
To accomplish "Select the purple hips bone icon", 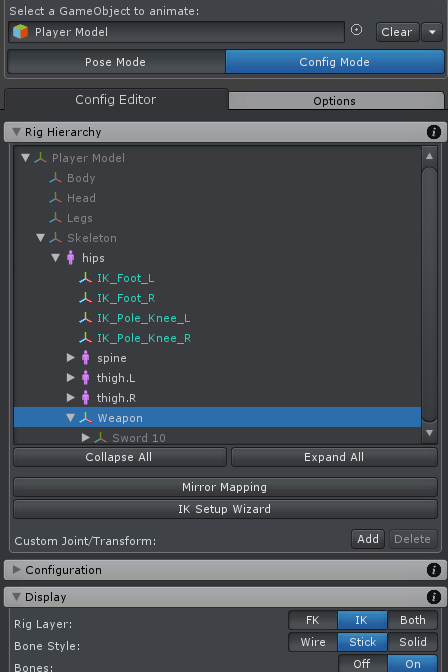I will point(71,258).
